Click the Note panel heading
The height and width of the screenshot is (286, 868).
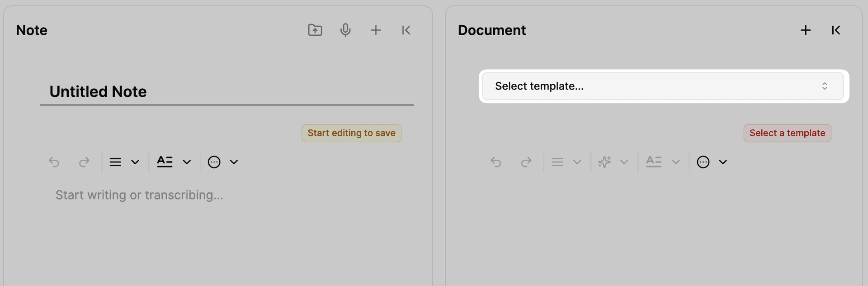pos(32,30)
